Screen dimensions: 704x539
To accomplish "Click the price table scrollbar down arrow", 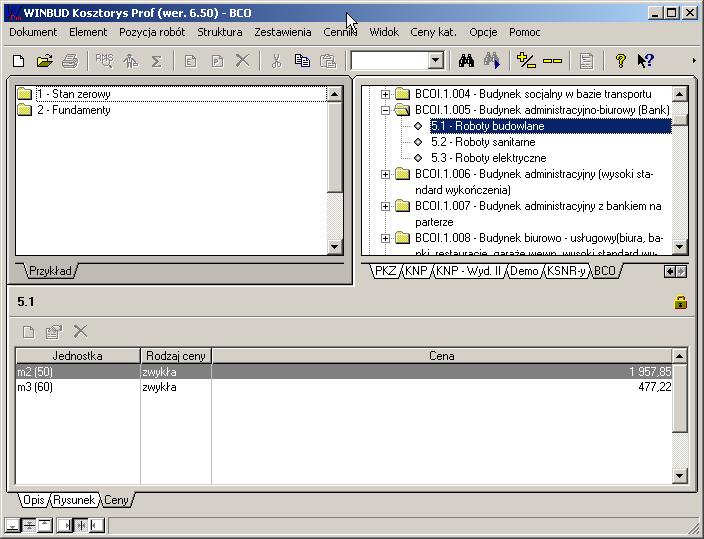I will tap(680, 476).
